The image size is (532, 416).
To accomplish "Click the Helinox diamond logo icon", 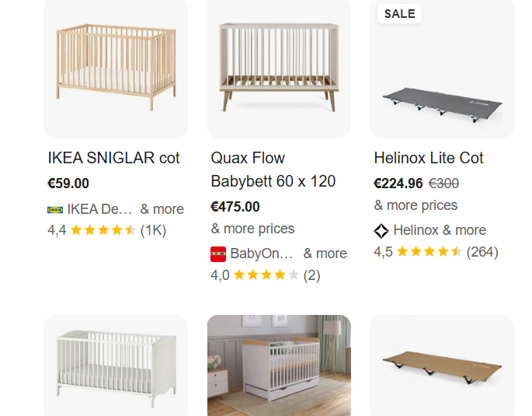I will point(381,230).
